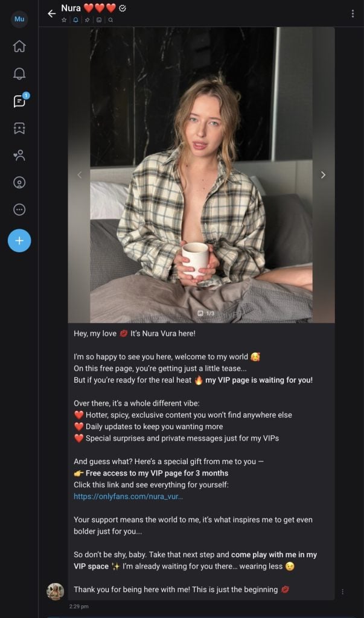Open the My profile circle icon
The width and height of the screenshot is (364, 618).
click(19, 182)
